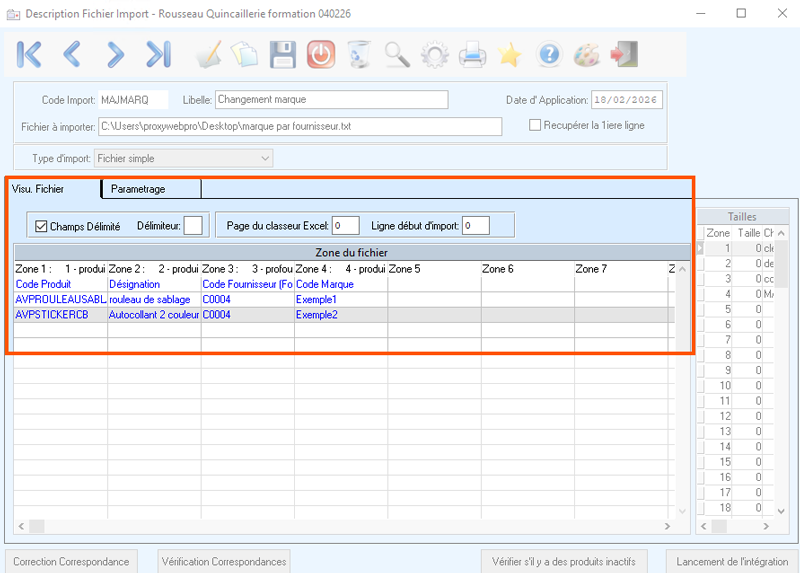
Task: Click down arrow of file grid vertical scrollbar
Action: pos(682,511)
